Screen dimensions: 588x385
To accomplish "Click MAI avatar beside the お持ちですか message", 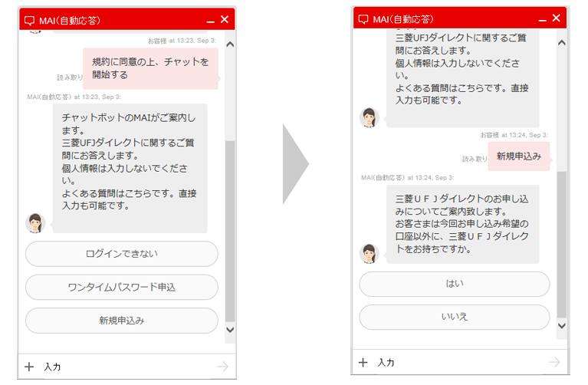I will [x=370, y=253].
